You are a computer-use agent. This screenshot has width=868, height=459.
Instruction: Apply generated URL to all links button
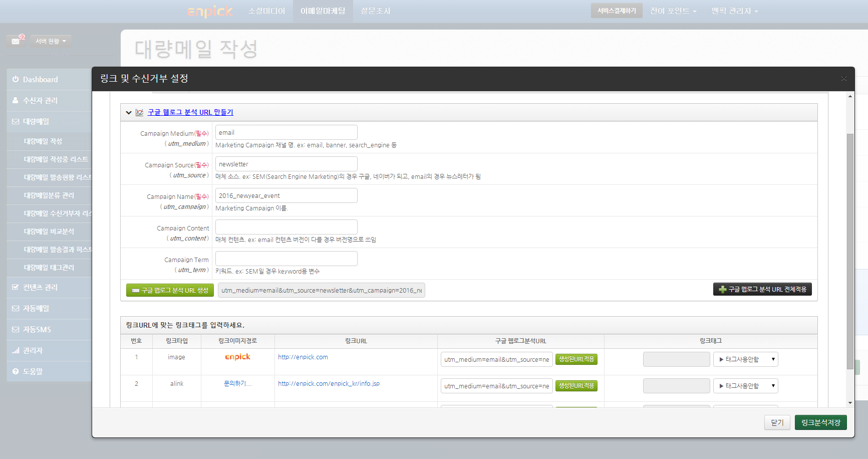tap(762, 289)
